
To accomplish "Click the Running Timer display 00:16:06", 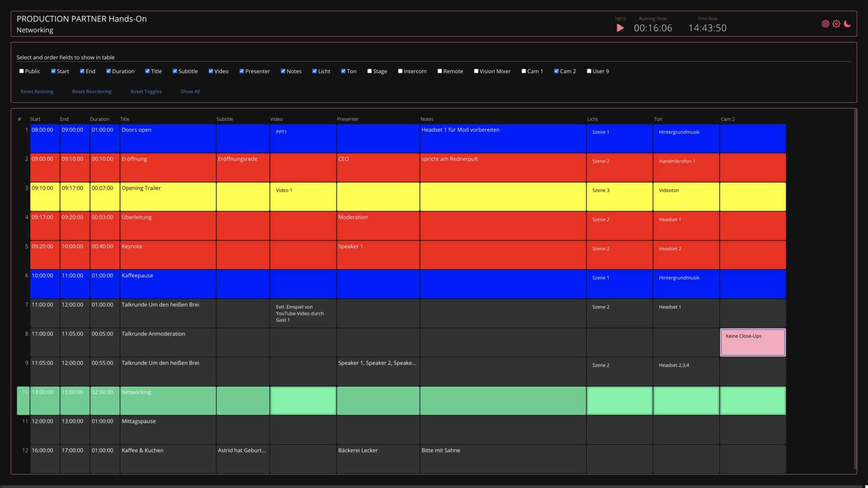I will click(653, 28).
